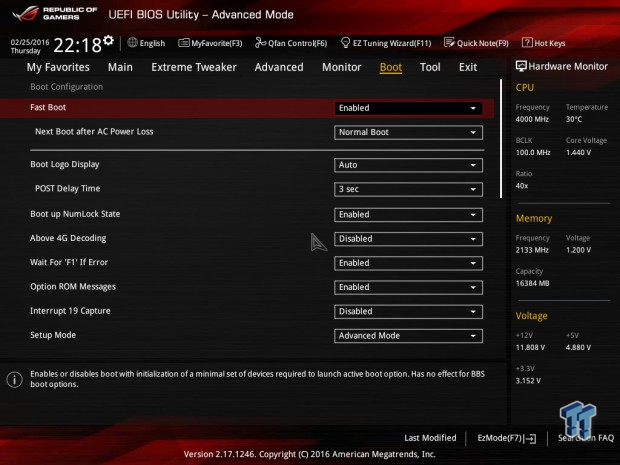Select the Boot tab
The height and width of the screenshot is (465, 620).
click(391, 67)
